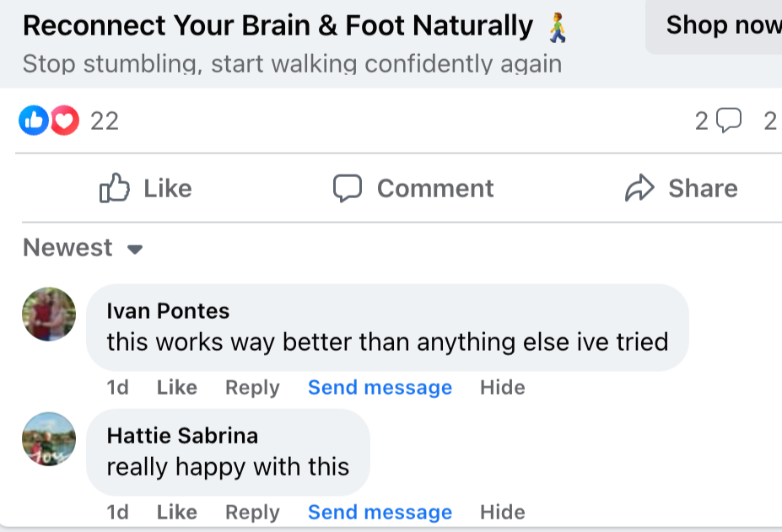Viewport: 782px width, 532px height.
Task: Open Hattie Sabrina profile picture
Action: pyautogui.click(x=49, y=439)
